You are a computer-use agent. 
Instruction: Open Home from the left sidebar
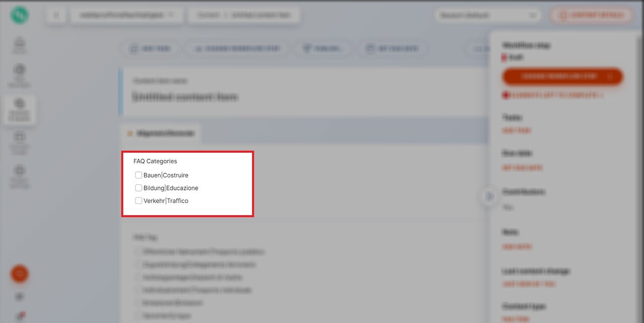(x=20, y=45)
